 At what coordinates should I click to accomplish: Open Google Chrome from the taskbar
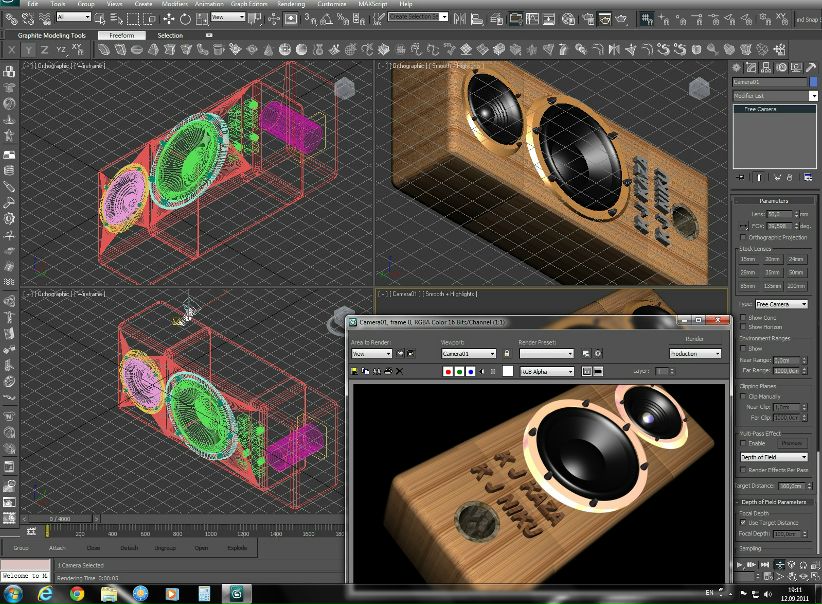pyautogui.click(x=77, y=593)
